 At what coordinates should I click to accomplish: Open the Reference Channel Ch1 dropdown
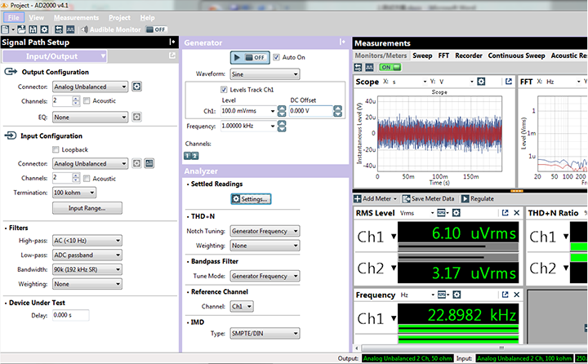(x=242, y=306)
